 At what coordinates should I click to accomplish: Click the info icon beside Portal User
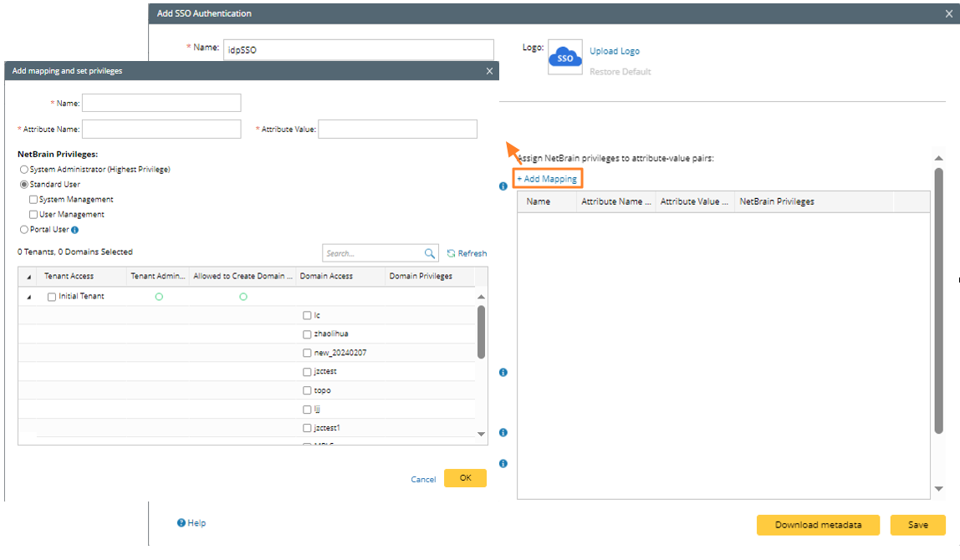click(75, 230)
